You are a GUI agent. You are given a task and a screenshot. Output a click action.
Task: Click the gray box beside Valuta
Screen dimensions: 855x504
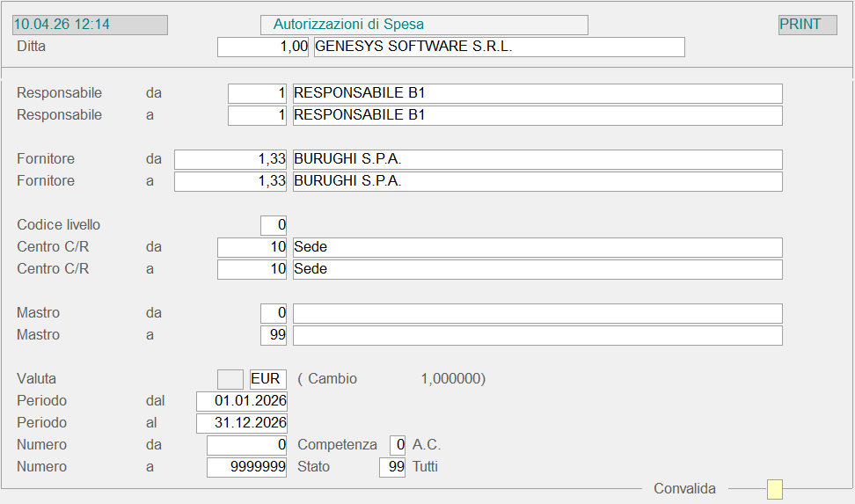click(230, 379)
